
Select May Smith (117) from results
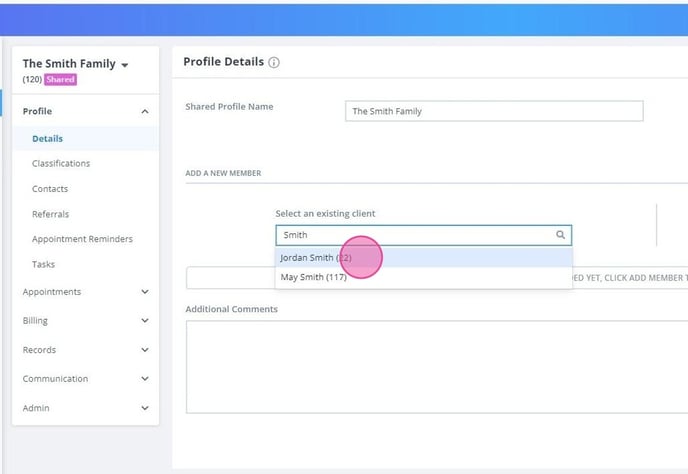coord(424,277)
